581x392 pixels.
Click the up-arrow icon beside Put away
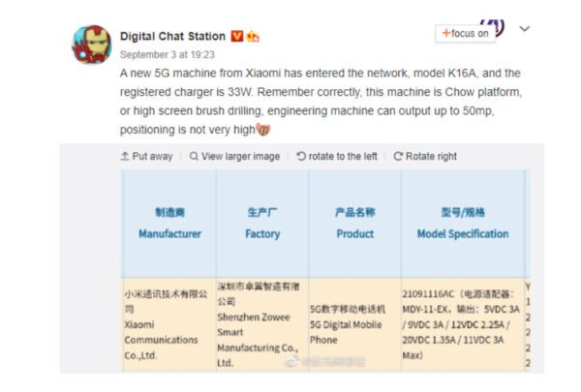click(x=125, y=156)
